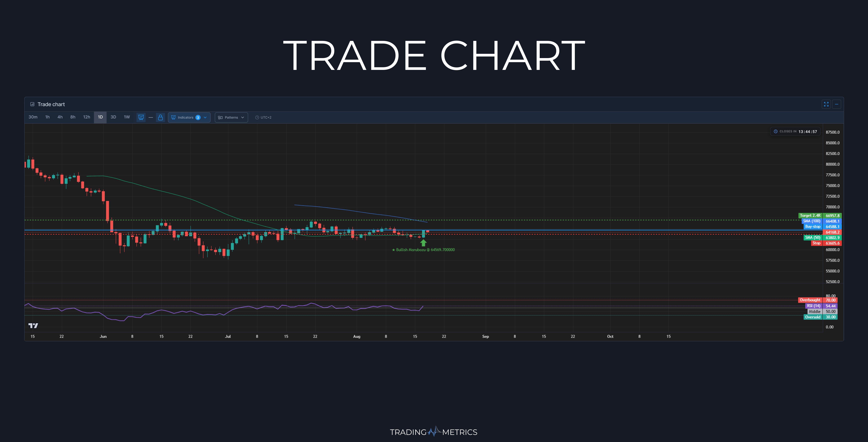The image size is (868, 442).
Task: Click the Buy-stop price label
Action: (823, 227)
